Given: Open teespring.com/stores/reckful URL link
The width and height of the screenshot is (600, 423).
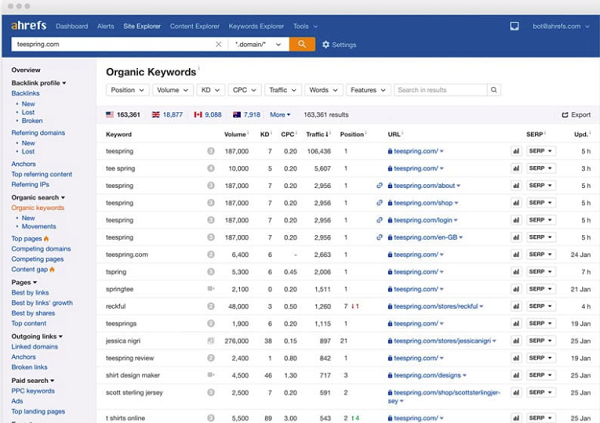Looking at the screenshot, I should point(435,306).
